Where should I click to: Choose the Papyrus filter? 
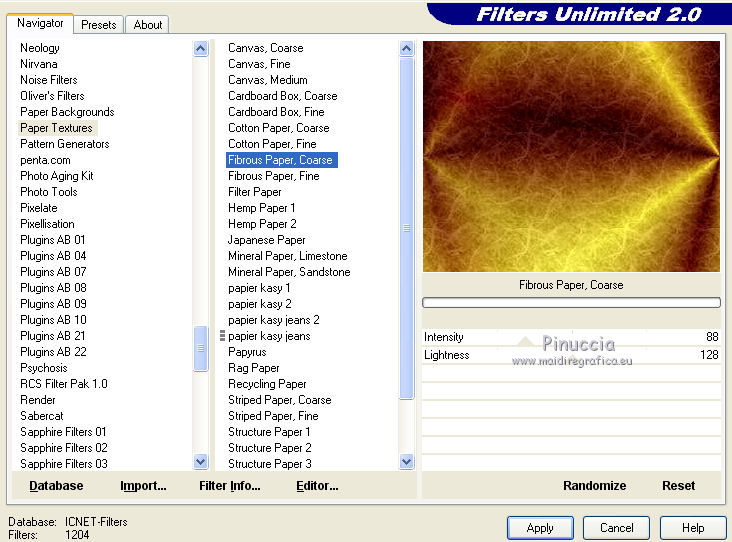click(247, 352)
